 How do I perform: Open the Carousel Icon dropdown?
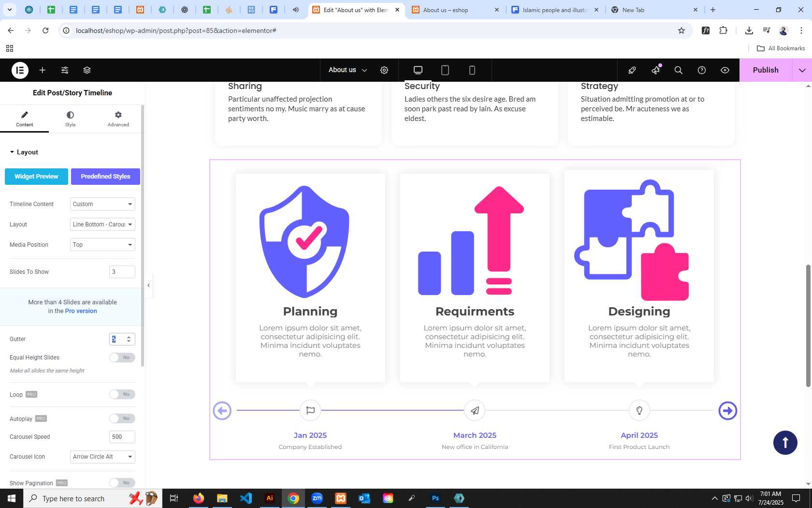(x=102, y=457)
